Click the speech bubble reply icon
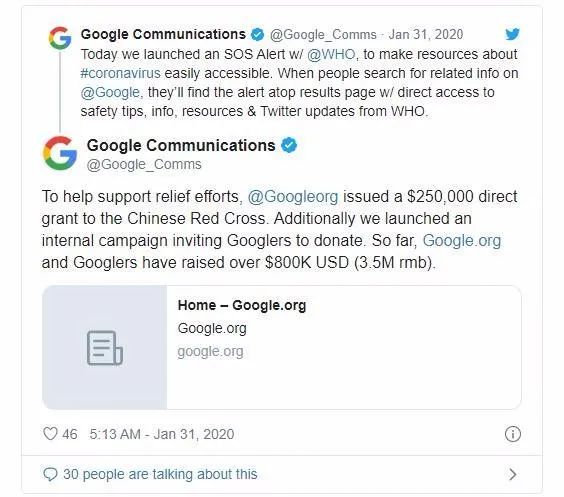 click(x=50, y=474)
